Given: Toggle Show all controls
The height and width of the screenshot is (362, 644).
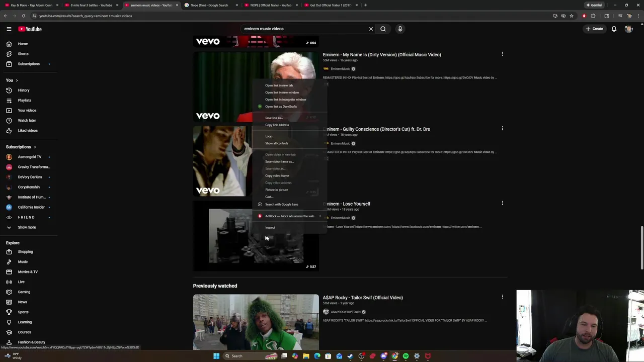Looking at the screenshot, I should pyautogui.click(x=290, y=143).
